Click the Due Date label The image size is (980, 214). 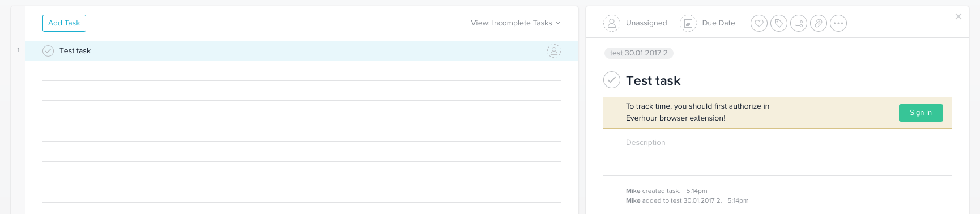(718, 23)
